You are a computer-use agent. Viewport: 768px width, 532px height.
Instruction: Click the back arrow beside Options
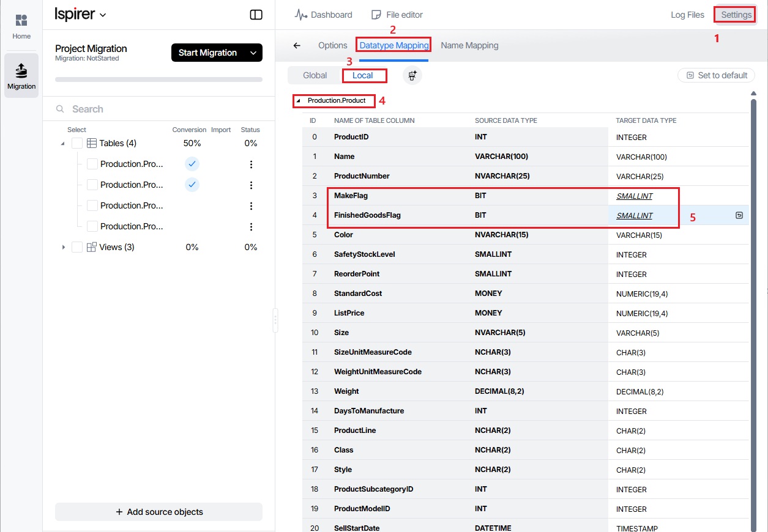[x=297, y=45]
